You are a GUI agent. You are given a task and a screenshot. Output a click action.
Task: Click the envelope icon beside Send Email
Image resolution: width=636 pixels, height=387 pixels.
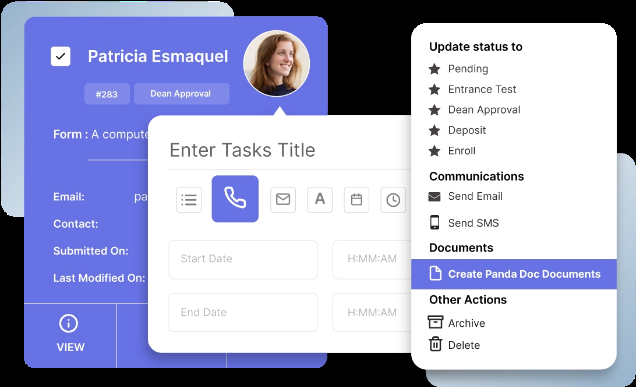pyautogui.click(x=434, y=197)
